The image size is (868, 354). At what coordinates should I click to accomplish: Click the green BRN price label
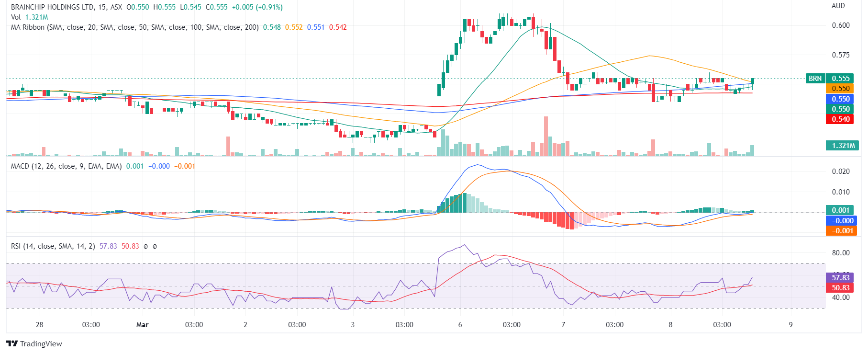815,79
